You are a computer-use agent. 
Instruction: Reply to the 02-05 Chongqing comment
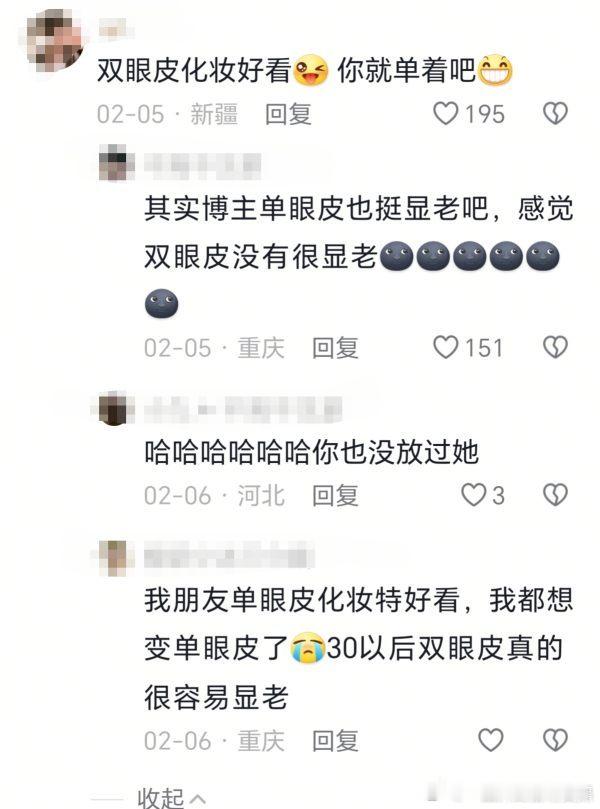tap(335, 348)
